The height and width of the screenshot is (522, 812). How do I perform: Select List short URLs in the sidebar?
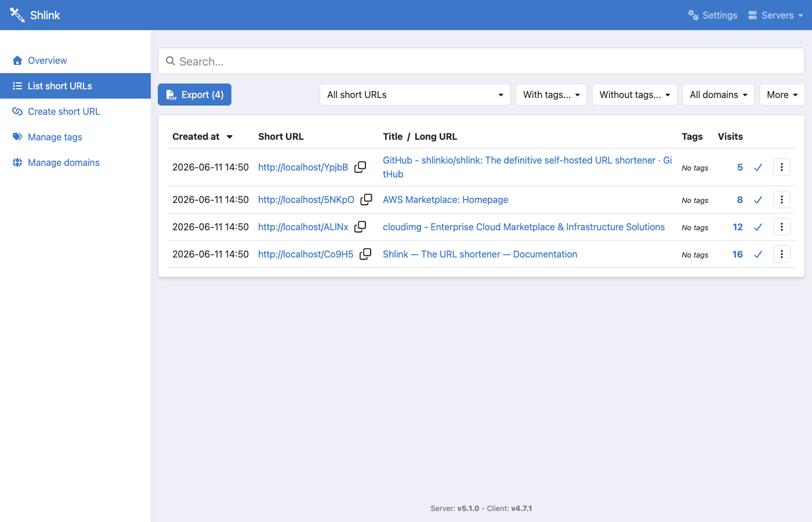click(x=75, y=86)
